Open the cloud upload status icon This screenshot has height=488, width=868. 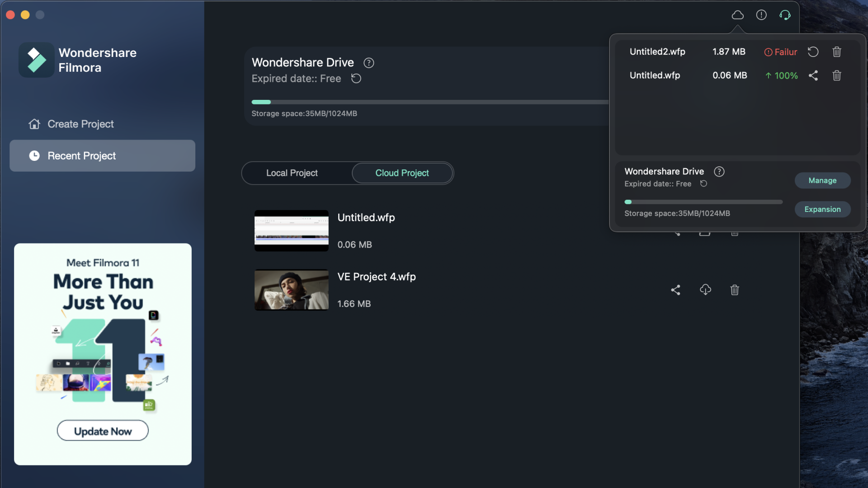click(737, 15)
